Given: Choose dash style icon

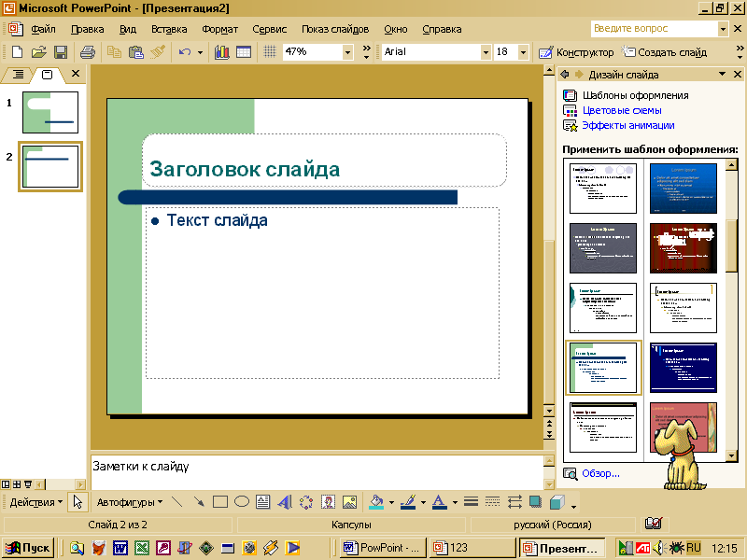Looking at the screenshot, I should coord(492,502).
